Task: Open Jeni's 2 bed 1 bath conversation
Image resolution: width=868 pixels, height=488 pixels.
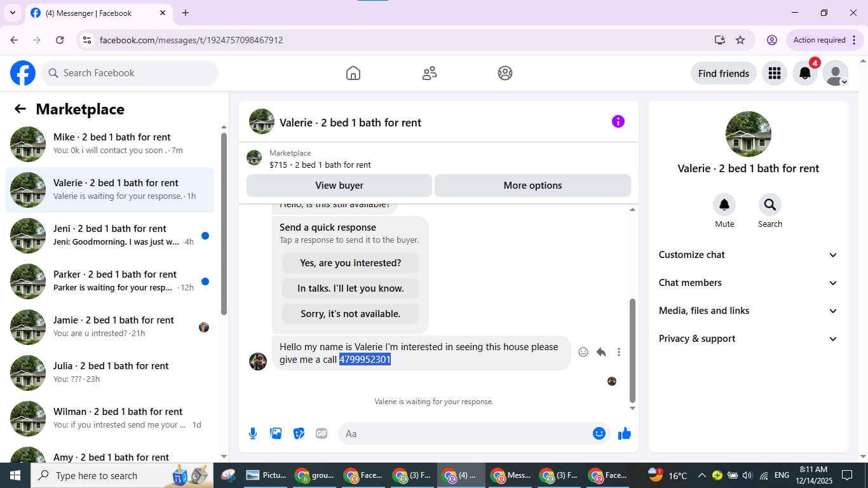Action: pyautogui.click(x=109, y=236)
